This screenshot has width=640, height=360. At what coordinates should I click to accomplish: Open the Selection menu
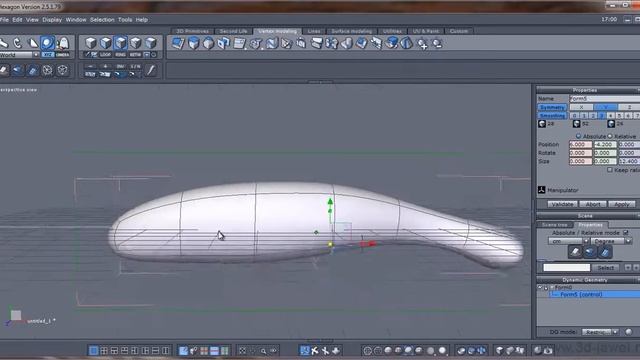click(x=102, y=20)
